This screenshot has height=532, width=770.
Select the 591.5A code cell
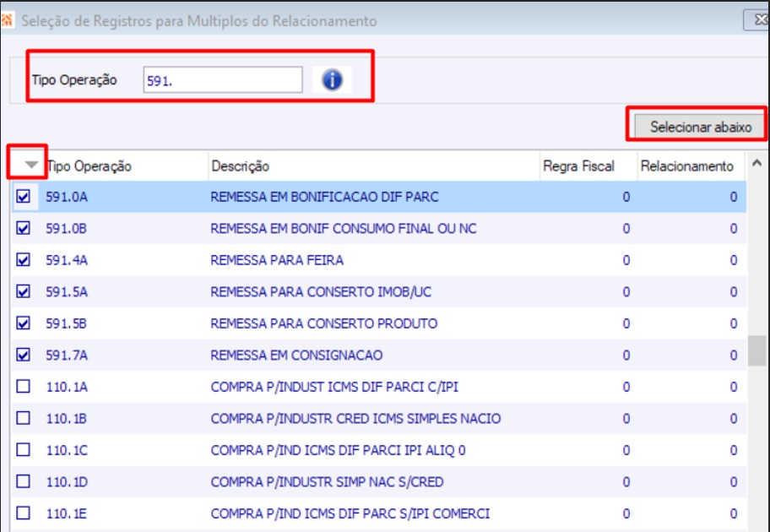[x=67, y=292]
